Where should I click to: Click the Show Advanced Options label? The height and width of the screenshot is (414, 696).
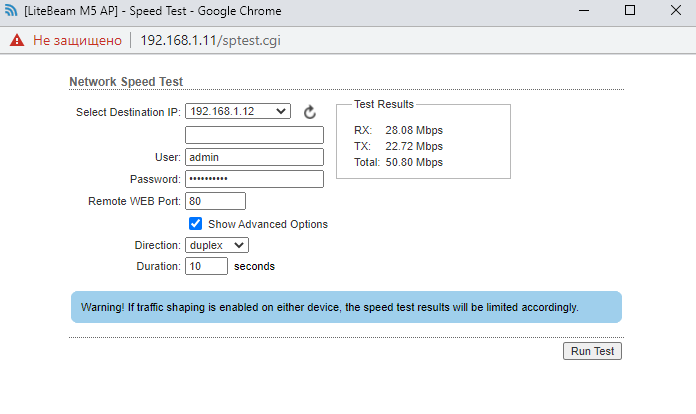tap(268, 224)
